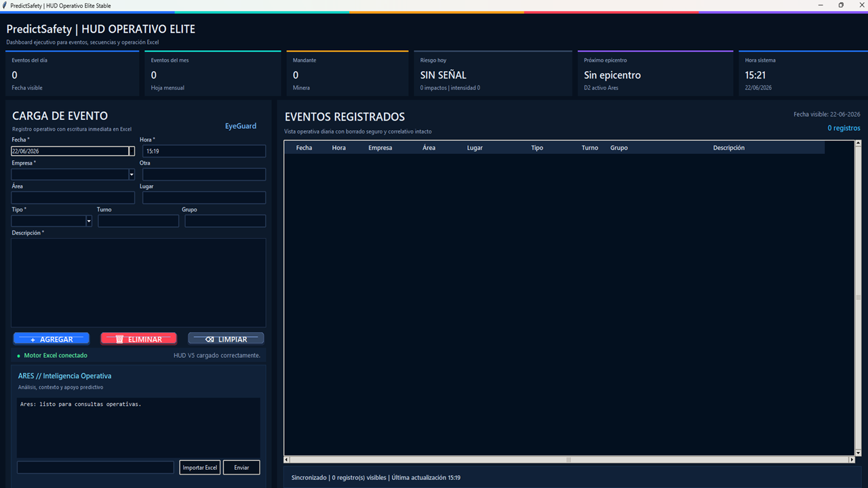Click the AGREGAR button with plus icon
The width and height of the screenshot is (868, 488).
tap(52, 339)
